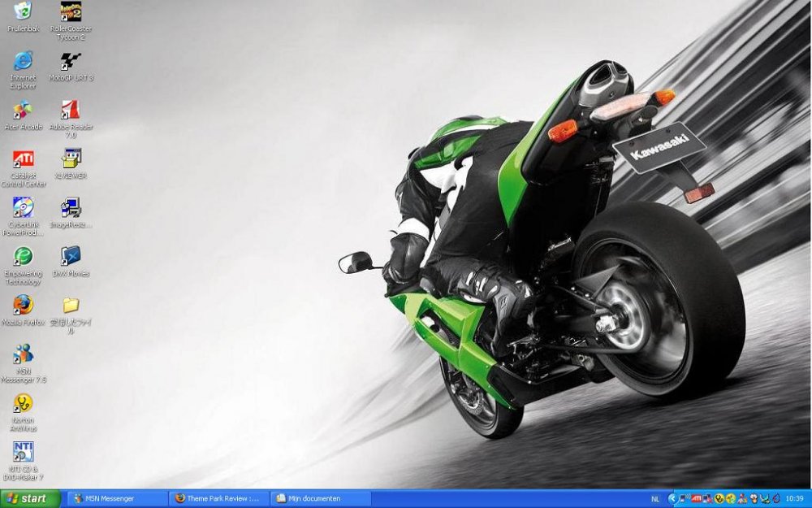The image size is (812, 508).
Task: Launch RollerCoaster Tycoon 2 desktop shortcut
Action: click(x=71, y=12)
